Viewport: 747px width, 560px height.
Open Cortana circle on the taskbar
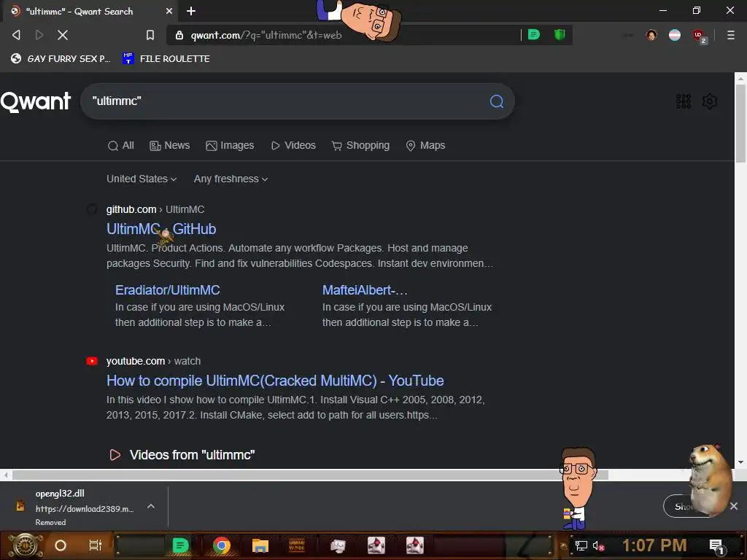pyautogui.click(x=61, y=545)
